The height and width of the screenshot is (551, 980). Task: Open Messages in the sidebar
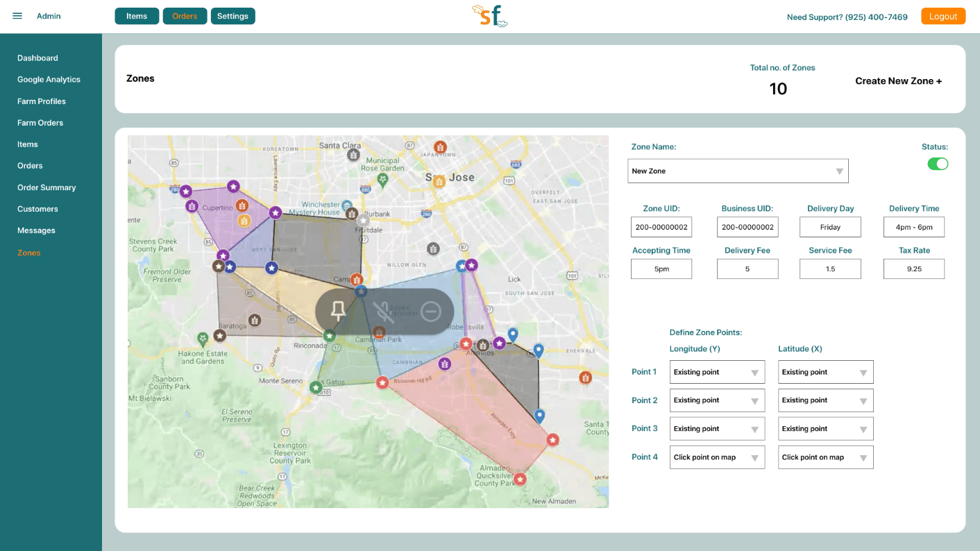pos(36,230)
